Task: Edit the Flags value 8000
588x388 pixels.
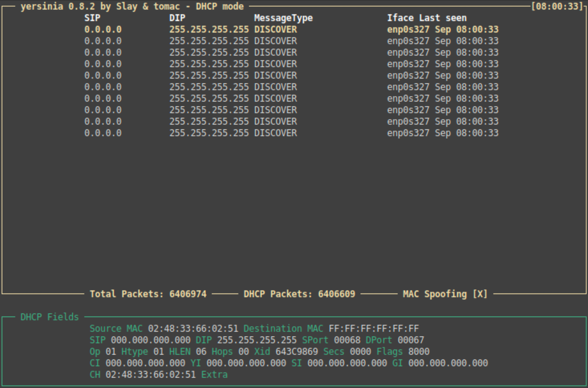Action: point(419,352)
